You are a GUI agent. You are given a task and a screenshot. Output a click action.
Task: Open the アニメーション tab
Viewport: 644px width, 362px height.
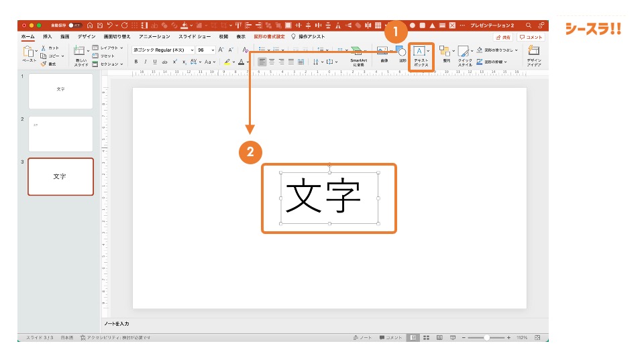tap(154, 36)
